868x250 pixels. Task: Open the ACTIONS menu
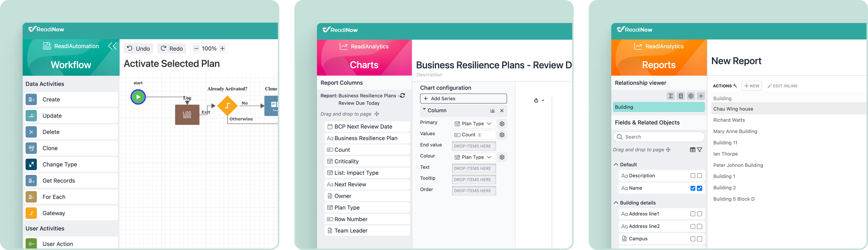click(725, 86)
